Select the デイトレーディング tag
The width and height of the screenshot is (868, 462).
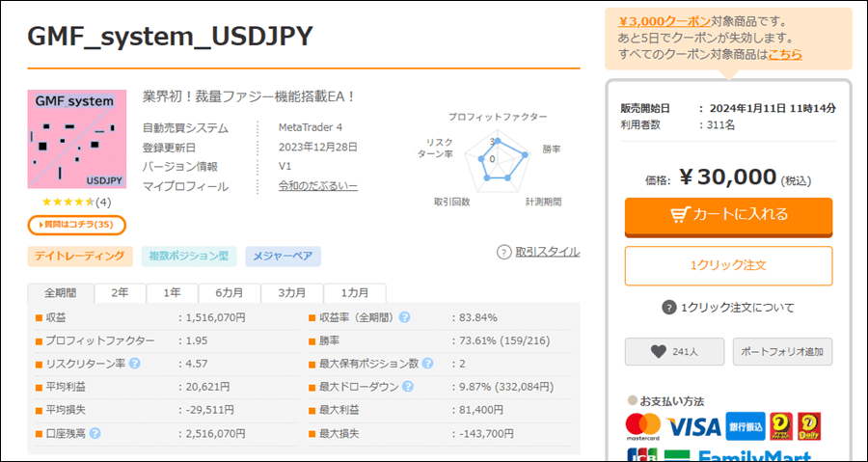pyautogui.click(x=80, y=257)
